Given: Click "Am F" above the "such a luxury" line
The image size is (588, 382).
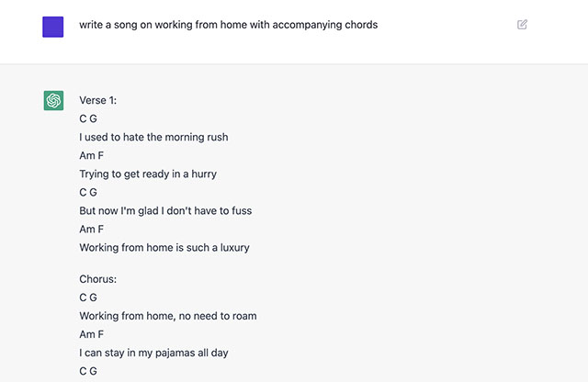Looking at the screenshot, I should [x=92, y=229].
